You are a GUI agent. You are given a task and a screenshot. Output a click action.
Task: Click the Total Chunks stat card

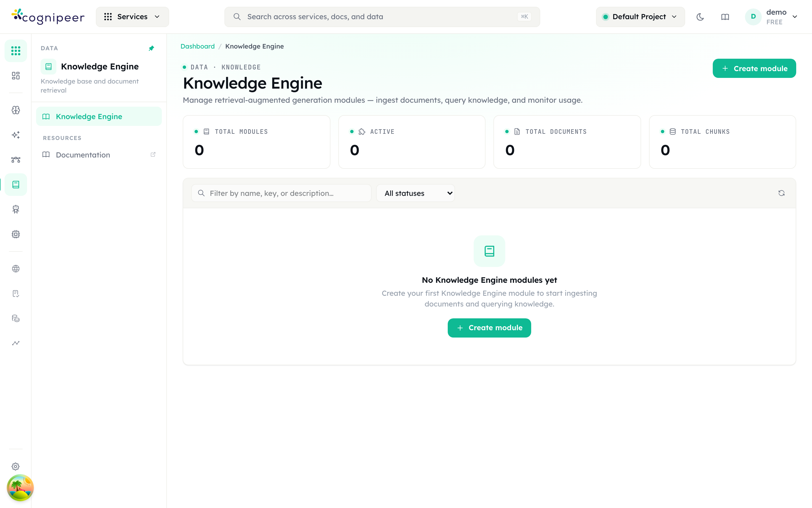pyautogui.click(x=722, y=142)
